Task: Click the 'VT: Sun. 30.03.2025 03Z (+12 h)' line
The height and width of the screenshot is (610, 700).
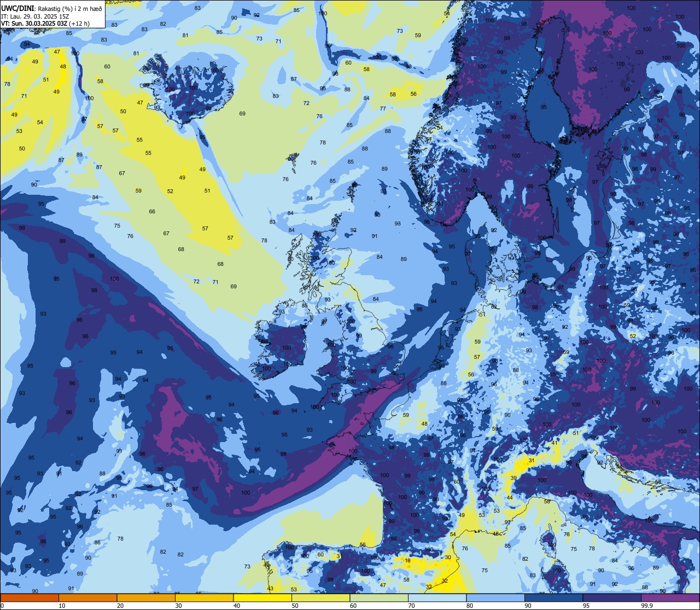Action: click(x=45, y=24)
